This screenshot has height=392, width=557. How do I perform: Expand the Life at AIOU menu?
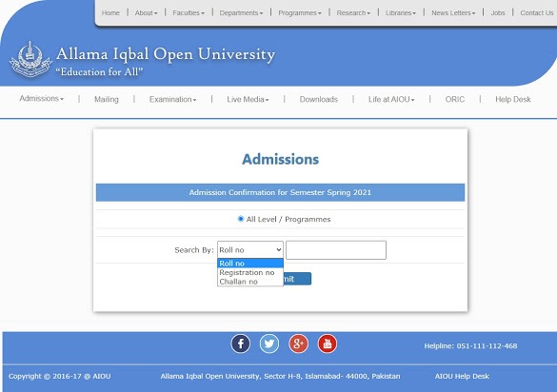[391, 99]
